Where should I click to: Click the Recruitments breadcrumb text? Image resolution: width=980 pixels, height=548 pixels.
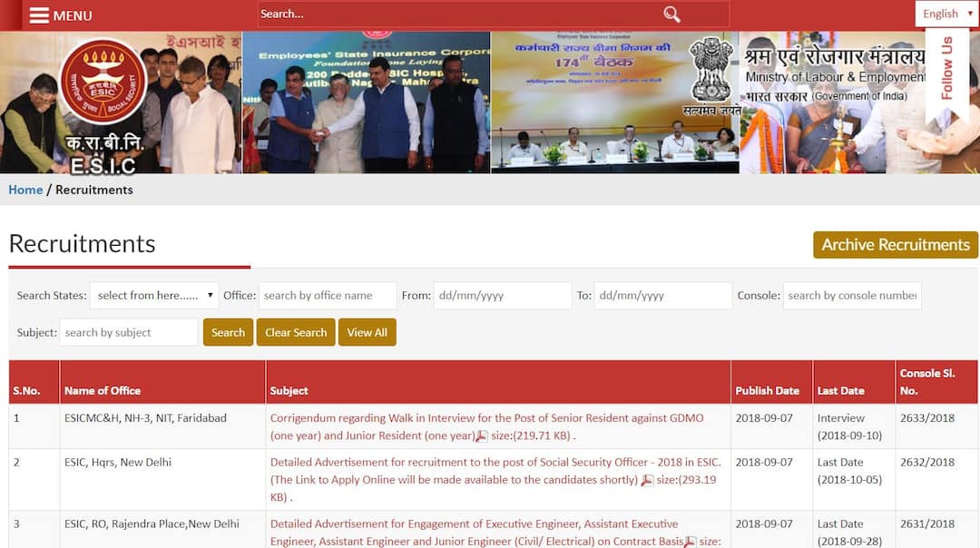pos(94,190)
